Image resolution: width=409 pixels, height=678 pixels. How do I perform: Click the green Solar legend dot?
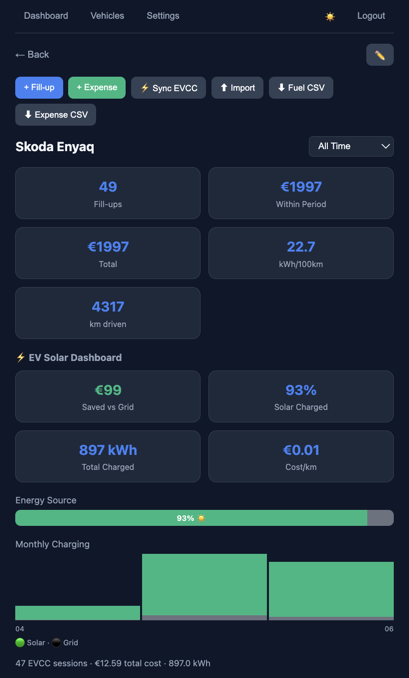click(20, 643)
